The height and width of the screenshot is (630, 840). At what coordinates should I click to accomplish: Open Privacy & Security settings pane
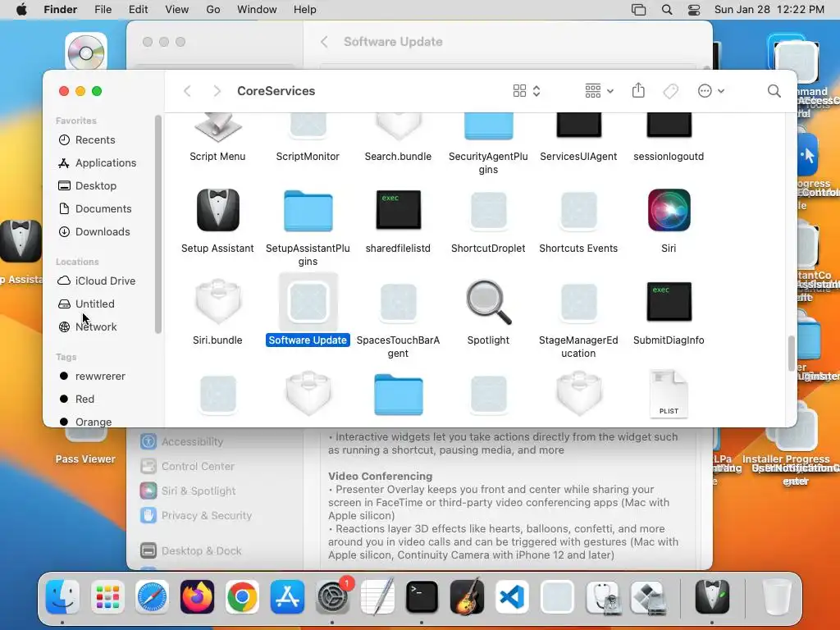pos(196,515)
